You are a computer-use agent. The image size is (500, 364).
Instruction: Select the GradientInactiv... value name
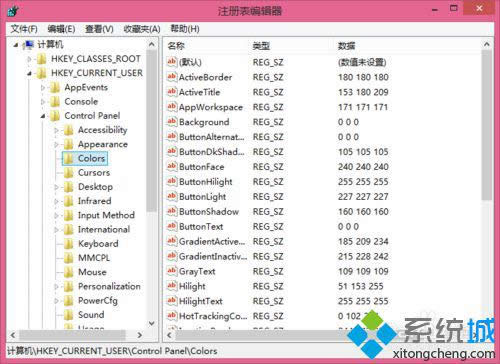click(x=213, y=256)
